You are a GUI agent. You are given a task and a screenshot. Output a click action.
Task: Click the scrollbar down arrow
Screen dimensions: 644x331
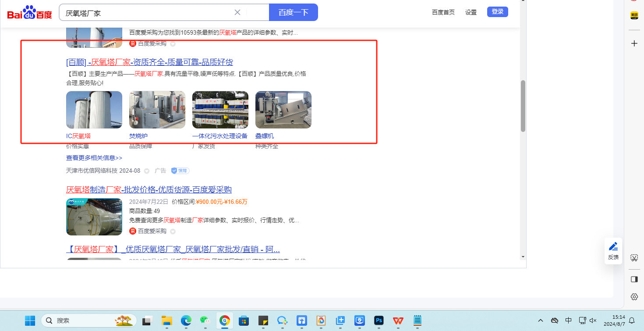tap(523, 256)
